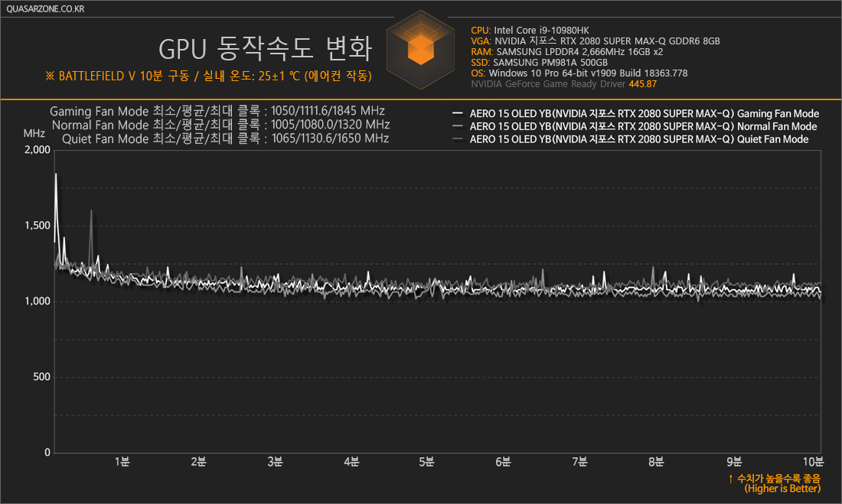Click the 0 y-axis label

47,453
